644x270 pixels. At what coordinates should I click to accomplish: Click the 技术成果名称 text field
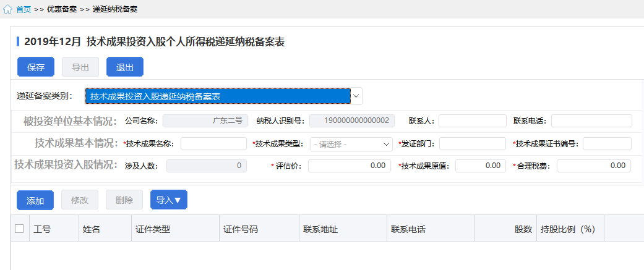pos(213,144)
